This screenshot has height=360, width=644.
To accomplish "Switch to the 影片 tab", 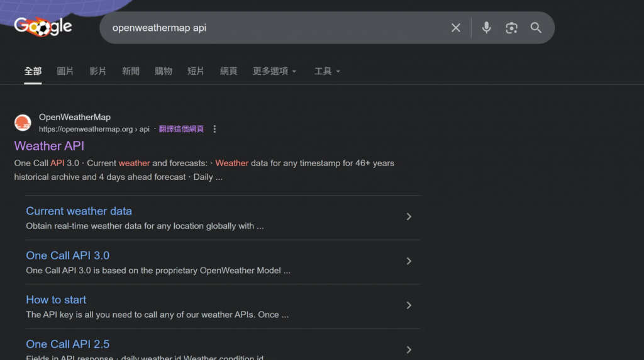I will (97, 71).
